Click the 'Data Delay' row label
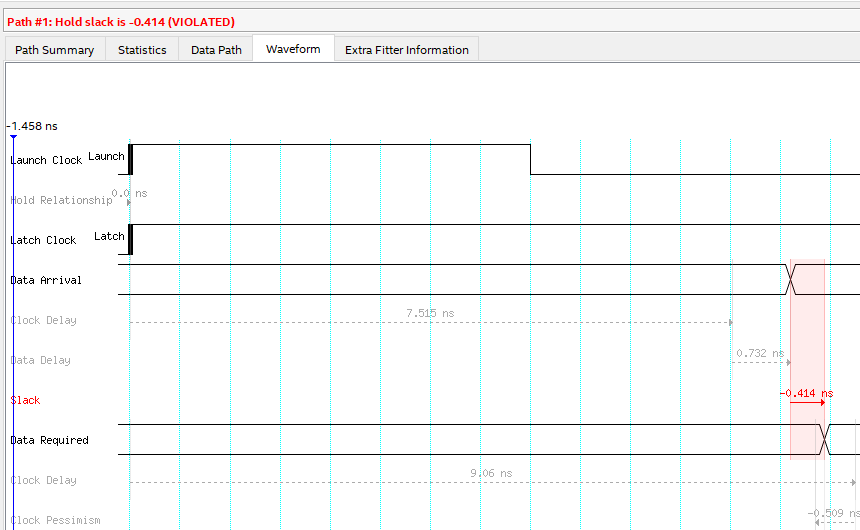The image size is (860, 530). 41,360
